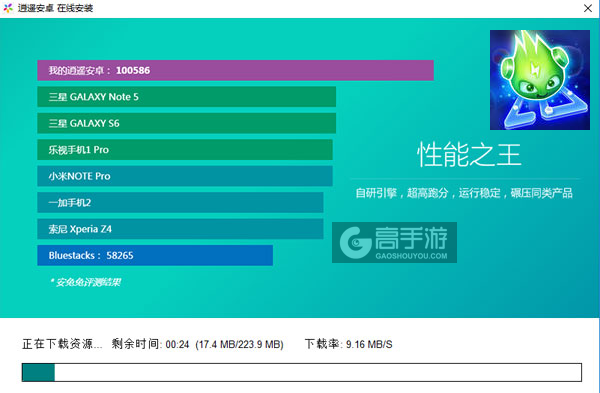Click the 性能之王 headline text
The height and width of the screenshot is (393, 600).
(469, 155)
